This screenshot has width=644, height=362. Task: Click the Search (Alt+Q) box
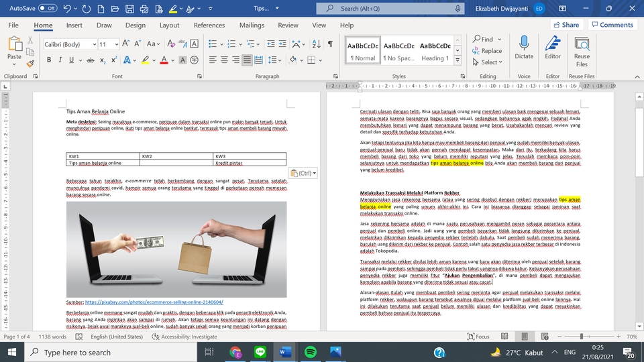(x=390, y=8)
